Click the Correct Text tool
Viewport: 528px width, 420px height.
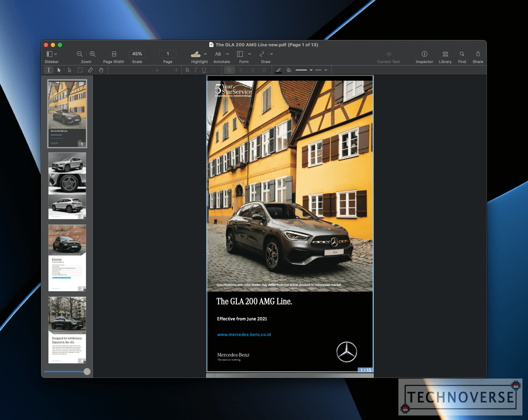click(x=389, y=54)
